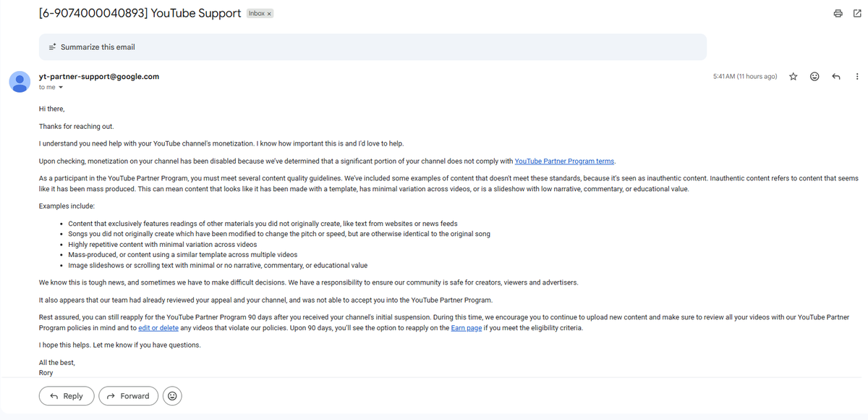Click sender's profile avatar
Screen dimensions: 868x420
(x=20, y=81)
